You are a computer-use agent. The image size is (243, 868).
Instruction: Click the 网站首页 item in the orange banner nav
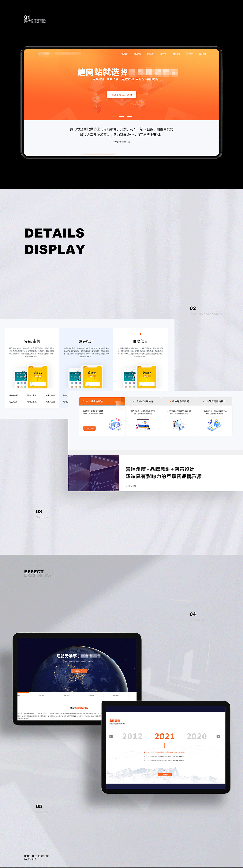click(x=124, y=54)
